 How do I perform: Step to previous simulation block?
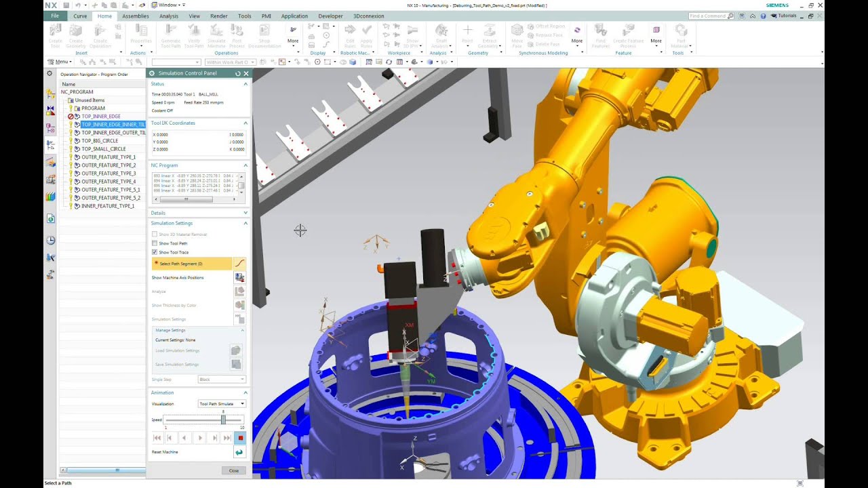170,439
